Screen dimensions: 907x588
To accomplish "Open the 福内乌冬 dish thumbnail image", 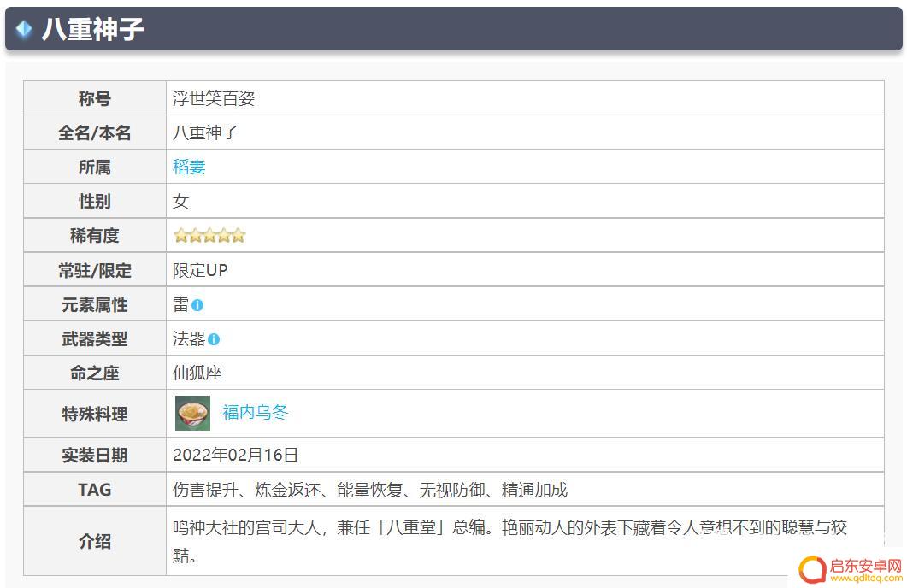I will 192,413.
